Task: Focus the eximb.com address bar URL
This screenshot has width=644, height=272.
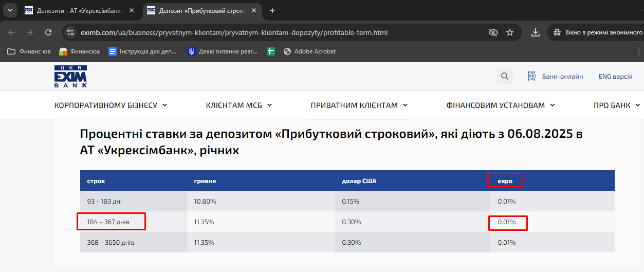Action: pos(234,32)
